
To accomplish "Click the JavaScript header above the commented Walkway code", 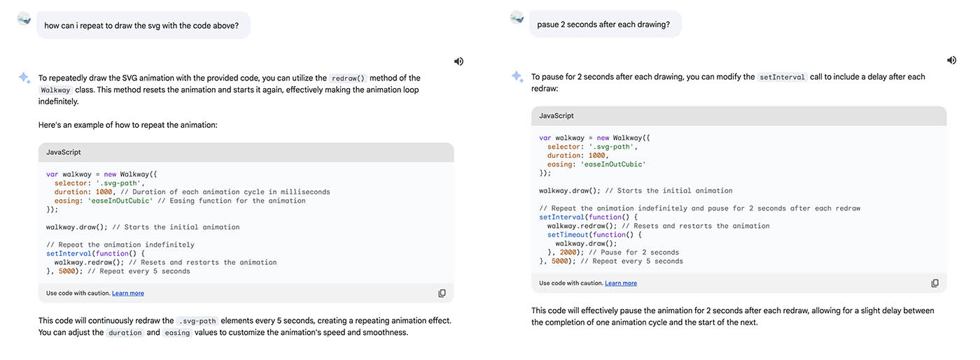I will [x=246, y=152].
